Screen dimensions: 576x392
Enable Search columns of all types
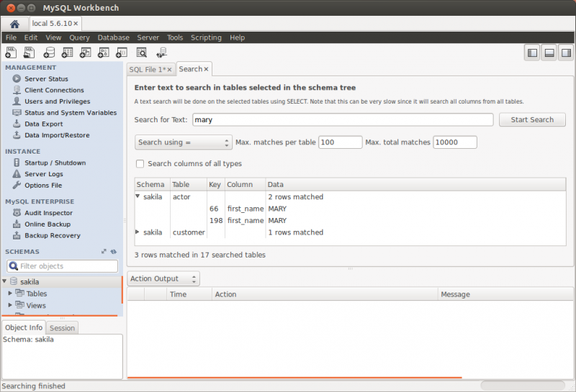point(140,164)
